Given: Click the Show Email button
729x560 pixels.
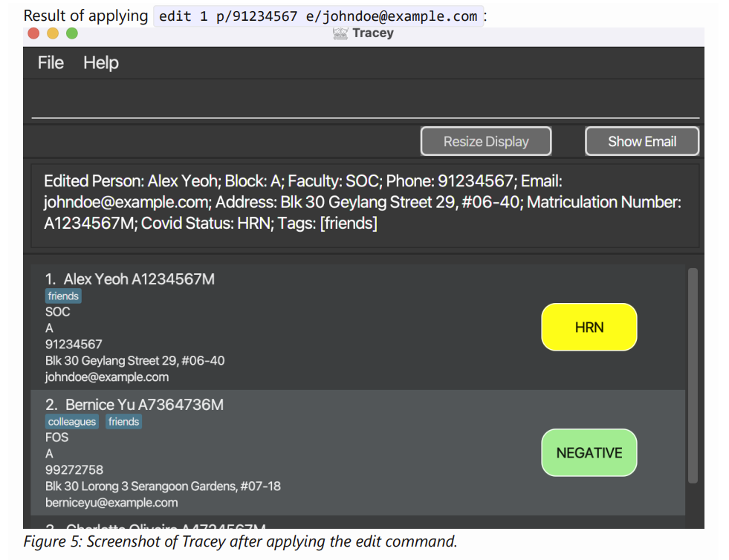Looking at the screenshot, I should click(641, 141).
